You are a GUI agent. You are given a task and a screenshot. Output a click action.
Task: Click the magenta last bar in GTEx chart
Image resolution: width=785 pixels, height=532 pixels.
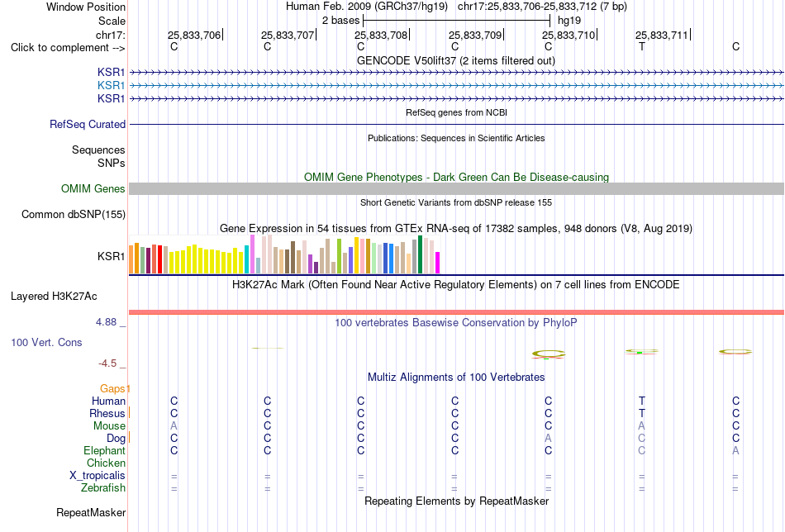438,263
